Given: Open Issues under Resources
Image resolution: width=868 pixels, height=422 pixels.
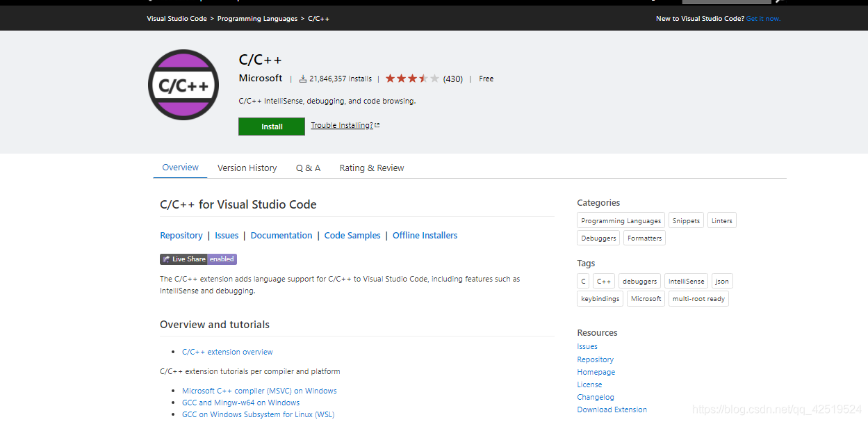Looking at the screenshot, I should tap(587, 346).
